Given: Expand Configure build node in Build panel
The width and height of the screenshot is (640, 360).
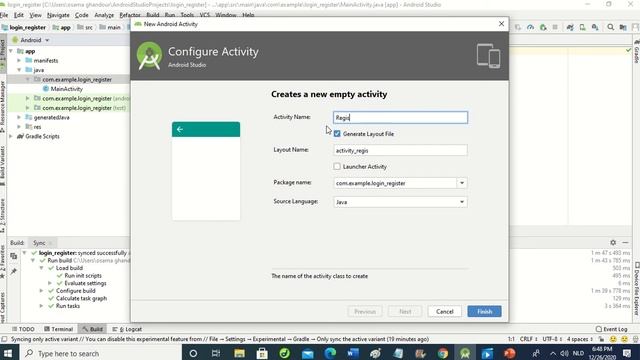Looking at the screenshot, I should 41,291.
